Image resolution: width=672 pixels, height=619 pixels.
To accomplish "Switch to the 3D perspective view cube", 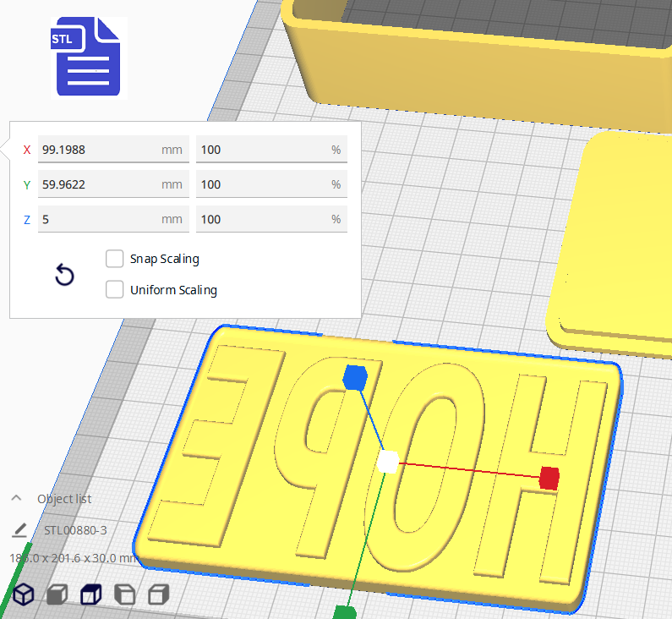I will click(x=23, y=594).
